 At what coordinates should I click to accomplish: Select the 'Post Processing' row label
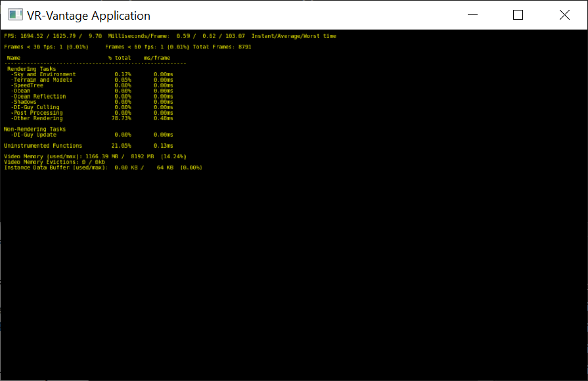[x=37, y=113]
